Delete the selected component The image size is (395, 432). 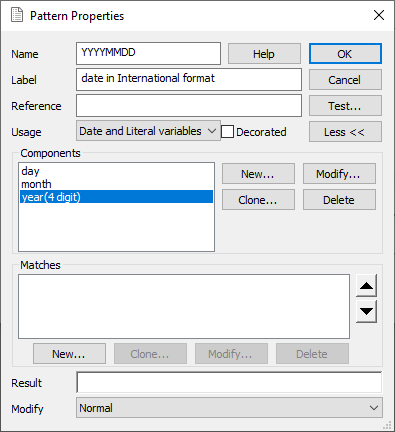point(339,200)
